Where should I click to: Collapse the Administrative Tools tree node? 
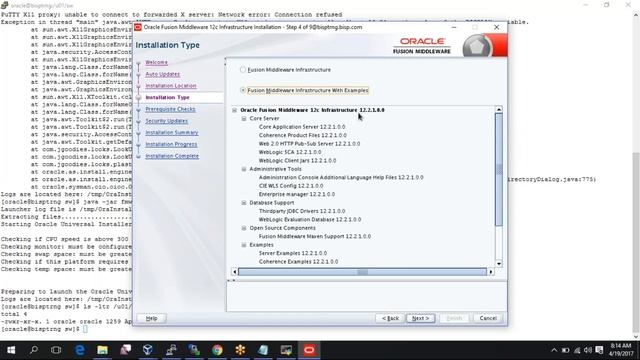(244, 169)
